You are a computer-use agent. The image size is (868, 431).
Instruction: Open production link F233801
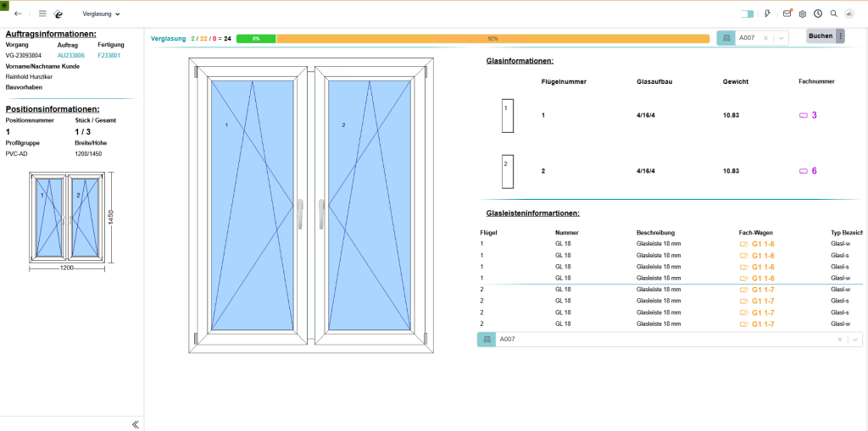(109, 55)
